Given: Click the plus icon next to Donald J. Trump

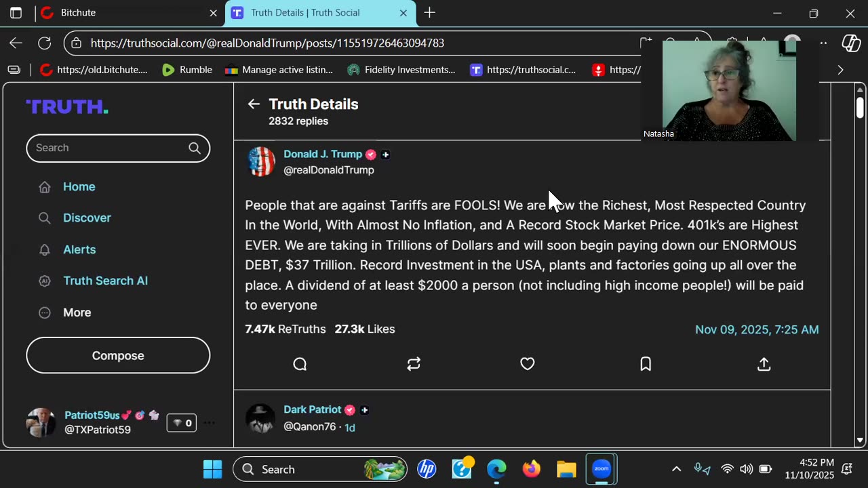Looking at the screenshot, I should point(385,155).
